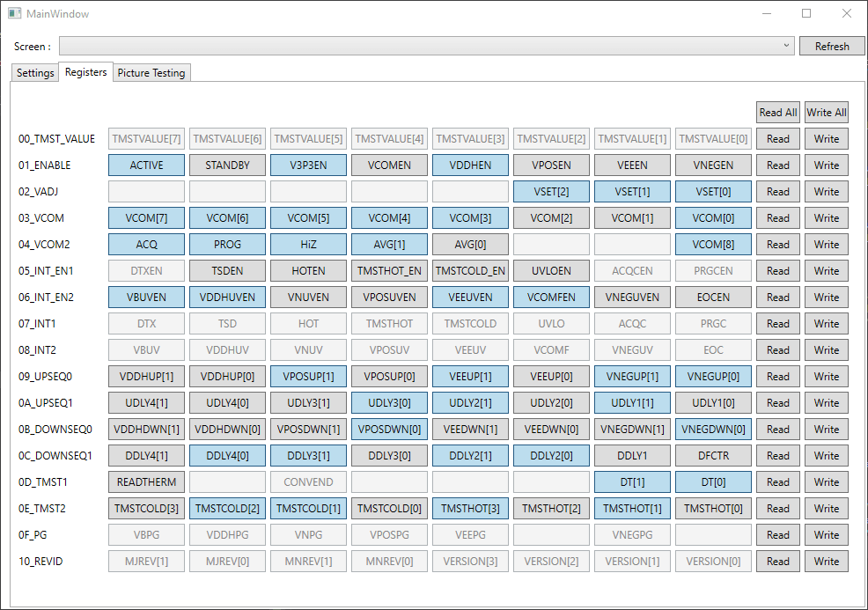Toggle TSDEN in the 05_INT_EN1 row
This screenshot has height=610, width=868.
[x=227, y=270]
